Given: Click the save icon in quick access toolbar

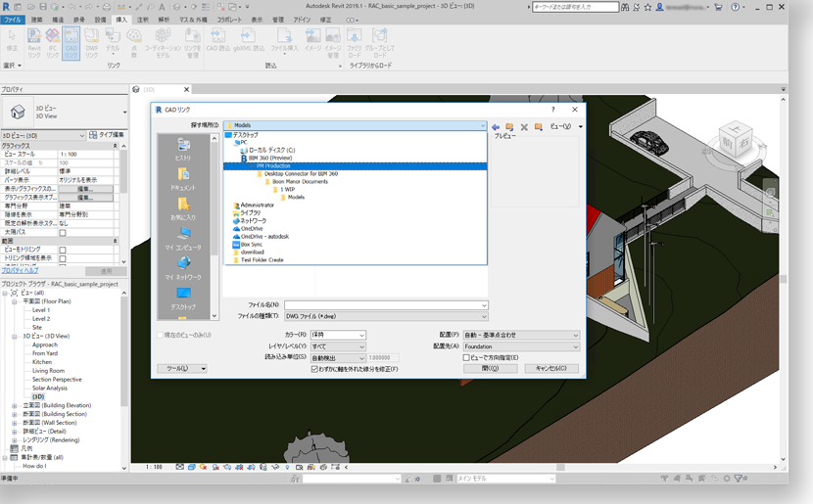Looking at the screenshot, I should coord(42,7).
